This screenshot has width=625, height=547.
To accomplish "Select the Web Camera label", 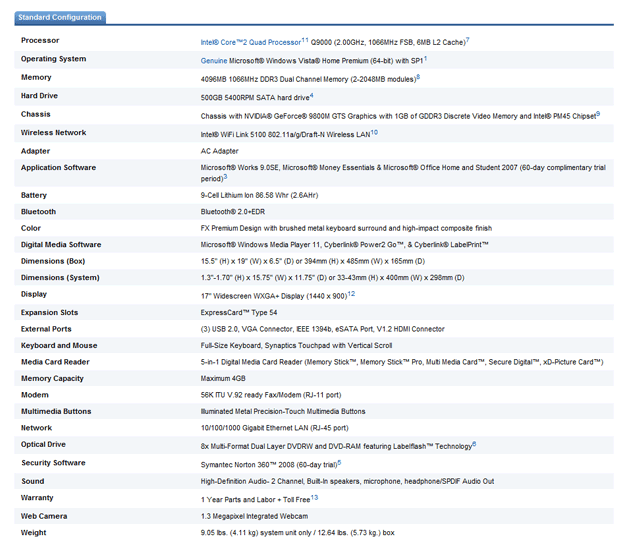I will click(x=44, y=516).
